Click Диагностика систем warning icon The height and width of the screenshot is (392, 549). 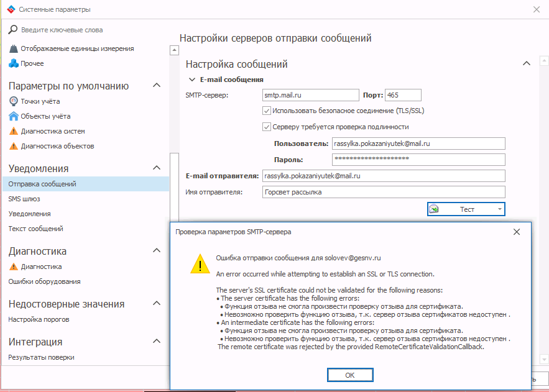pos(13,131)
